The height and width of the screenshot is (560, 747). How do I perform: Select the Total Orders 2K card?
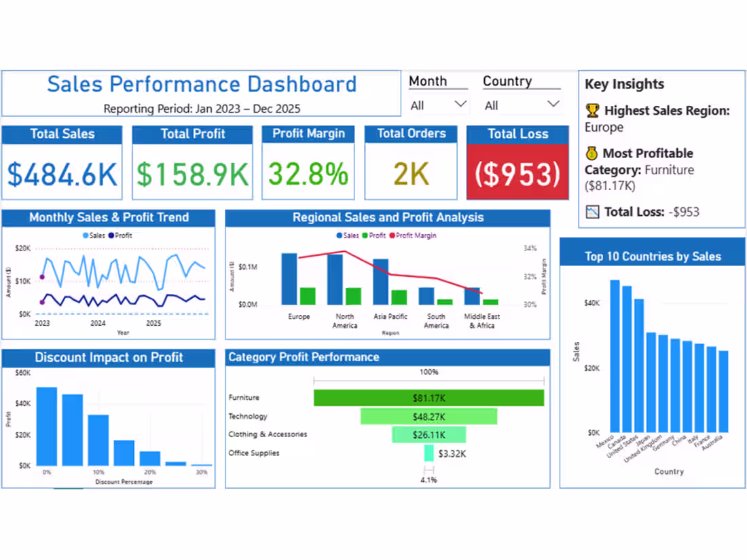pos(411,163)
